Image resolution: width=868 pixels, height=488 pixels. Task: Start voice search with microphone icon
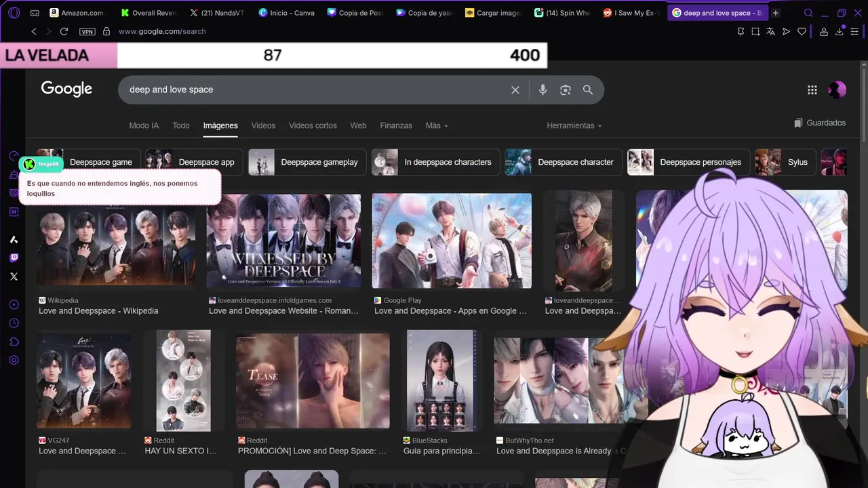click(542, 89)
